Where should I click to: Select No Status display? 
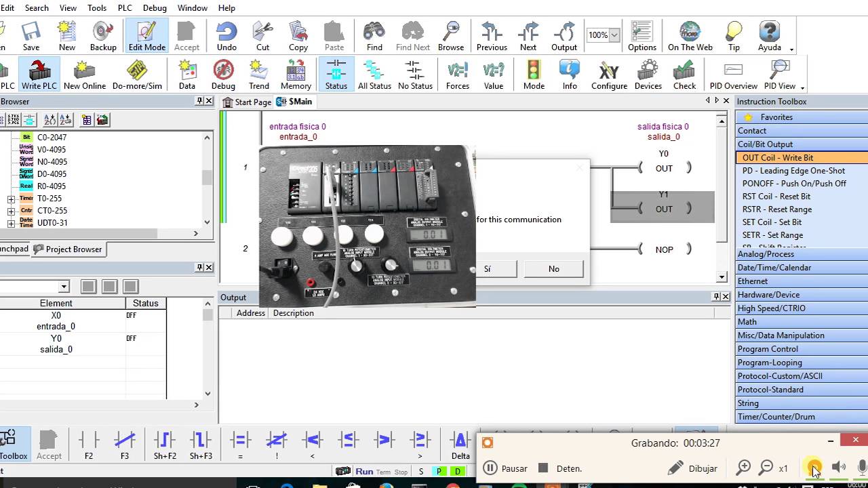[x=415, y=75]
